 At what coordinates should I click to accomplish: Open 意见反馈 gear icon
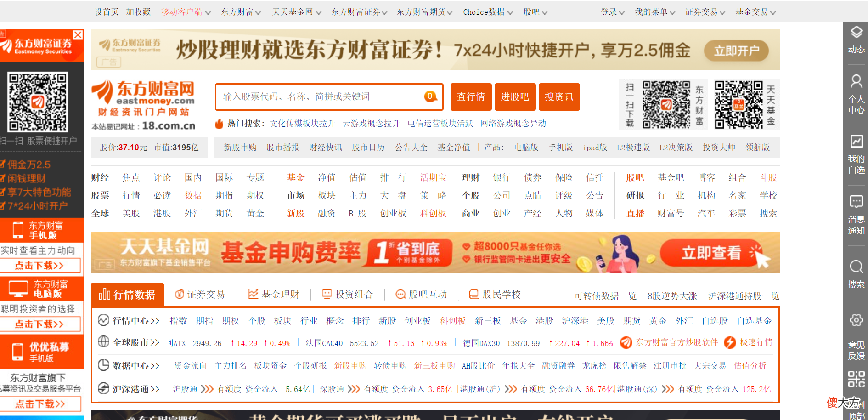(x=856, y=320)
